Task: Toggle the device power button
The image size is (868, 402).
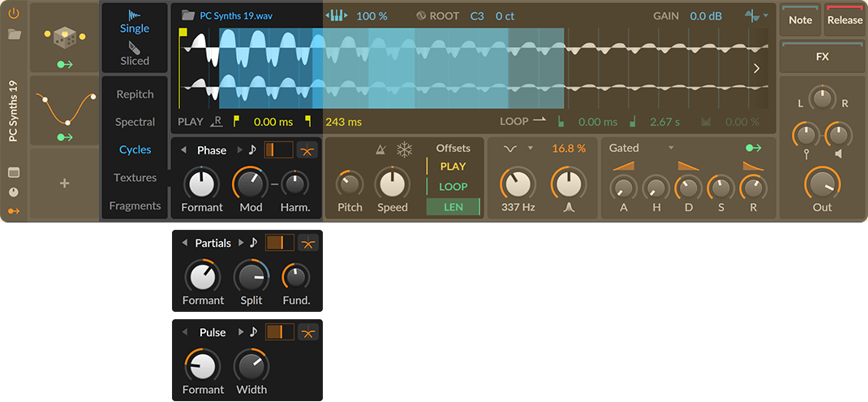Action: pyautogui.click(x=14, y=13)
